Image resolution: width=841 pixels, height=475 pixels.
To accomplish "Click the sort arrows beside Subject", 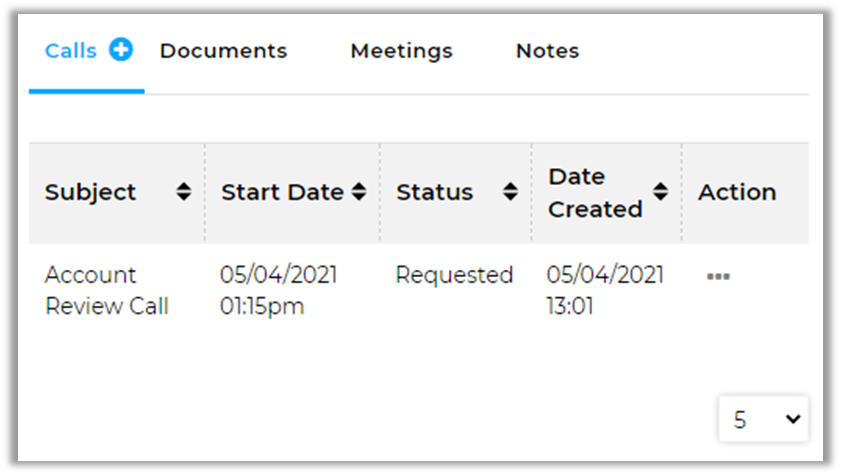I will (x=184, y=192).
